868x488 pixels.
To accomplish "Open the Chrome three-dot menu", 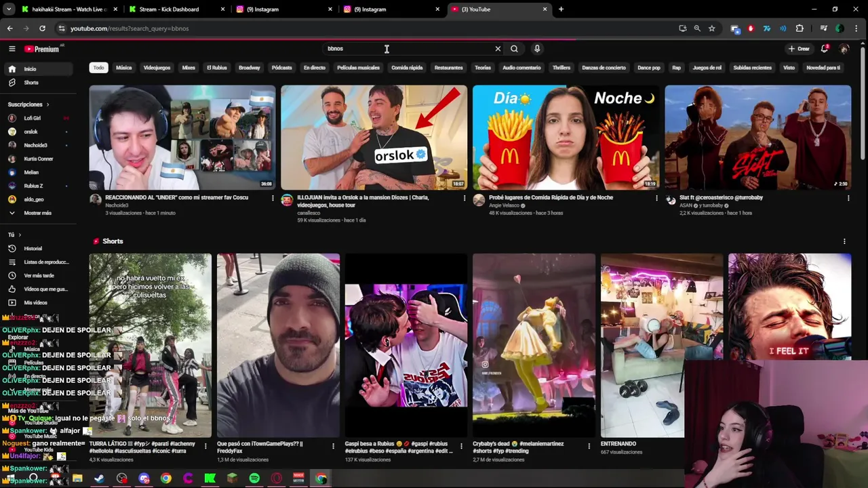I will click(x=856, y=28).
